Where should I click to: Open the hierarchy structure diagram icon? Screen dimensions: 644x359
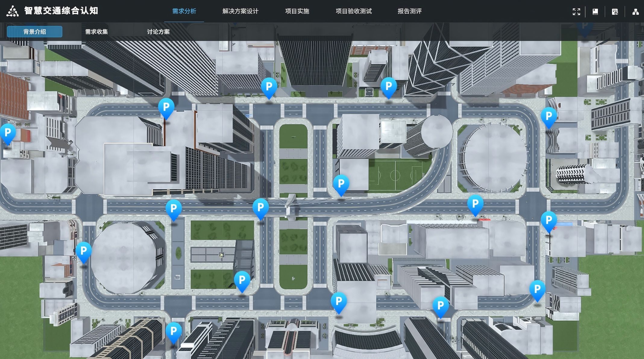(635, 12)
